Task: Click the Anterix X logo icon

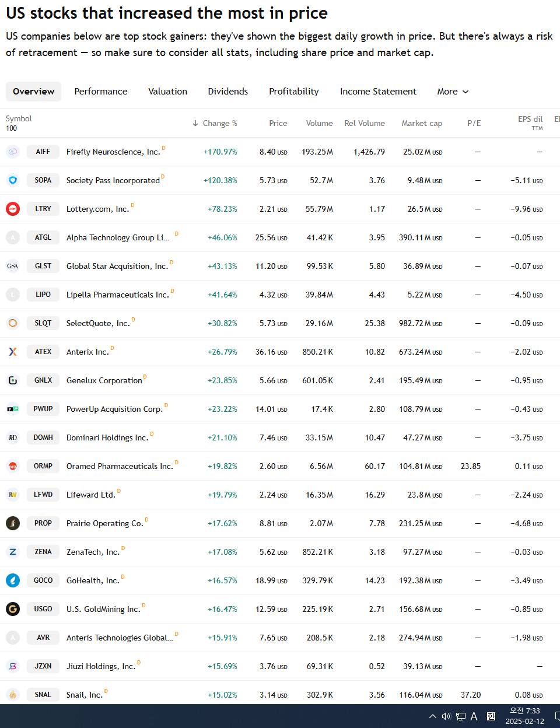Action: [x=13, y=352]
